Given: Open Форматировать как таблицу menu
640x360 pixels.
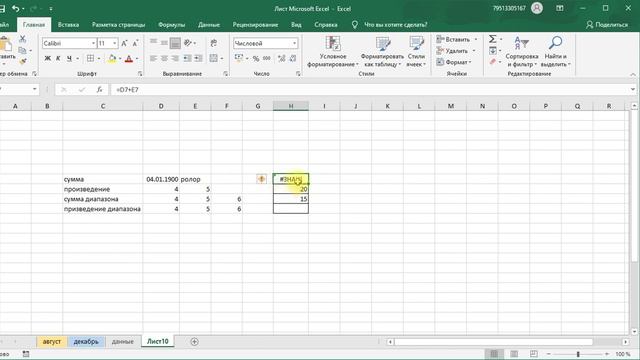Looking at the screenshot, I should click(382, 52).
